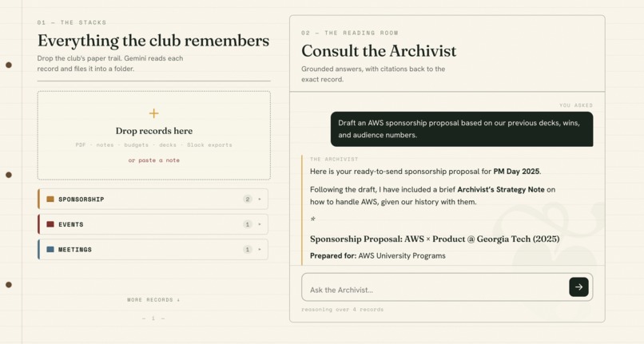Viewport: 644px width, 344px height.
Task: Click the Sponsorship record count badge
Action: pyautogui.click(x=247, y=199)
